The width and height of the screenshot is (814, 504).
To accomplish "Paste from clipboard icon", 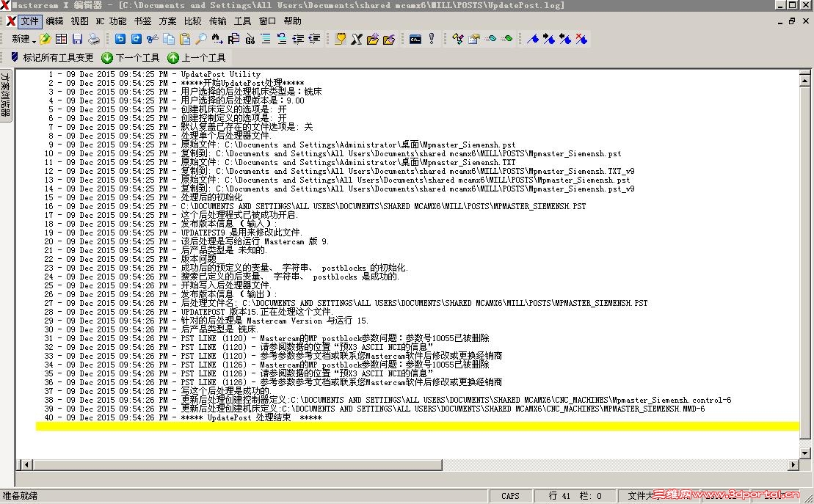I will [185, 39].
